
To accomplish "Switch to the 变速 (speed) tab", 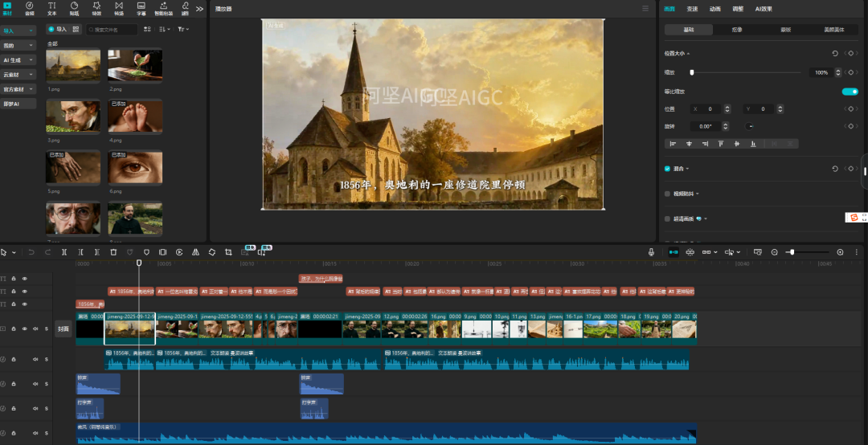I will [x=692, y=9].
